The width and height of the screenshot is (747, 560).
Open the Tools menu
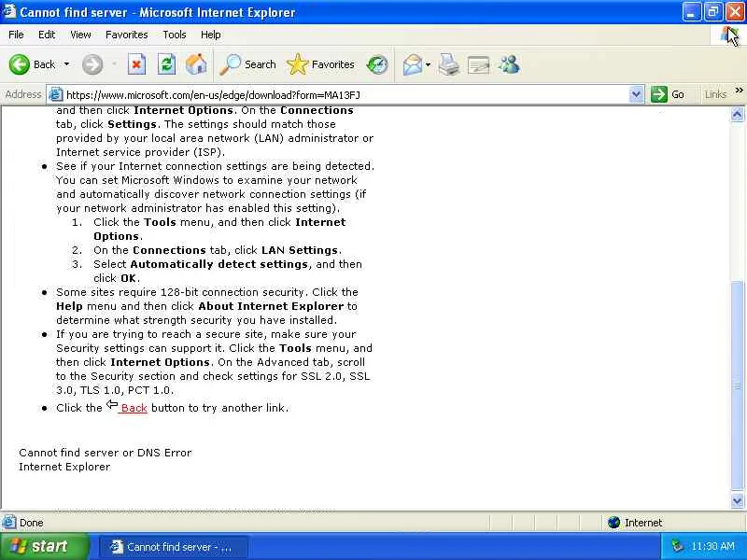(x=175, y=35)
